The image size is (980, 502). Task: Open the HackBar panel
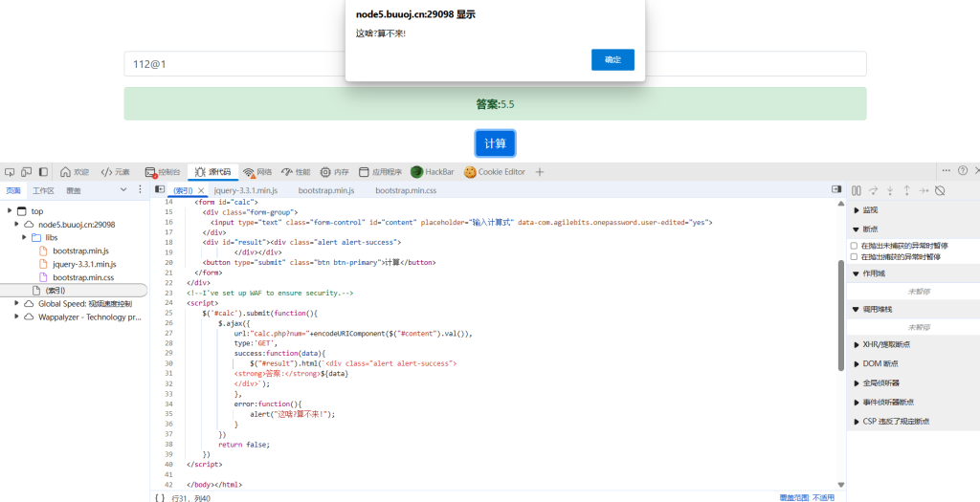(x=434, y=172)
